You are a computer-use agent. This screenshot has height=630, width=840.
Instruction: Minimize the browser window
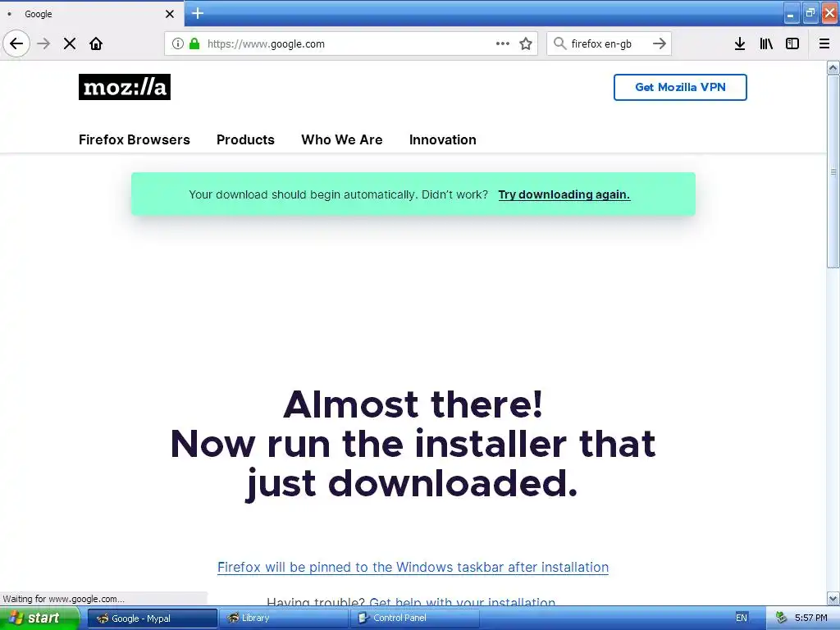791,13
